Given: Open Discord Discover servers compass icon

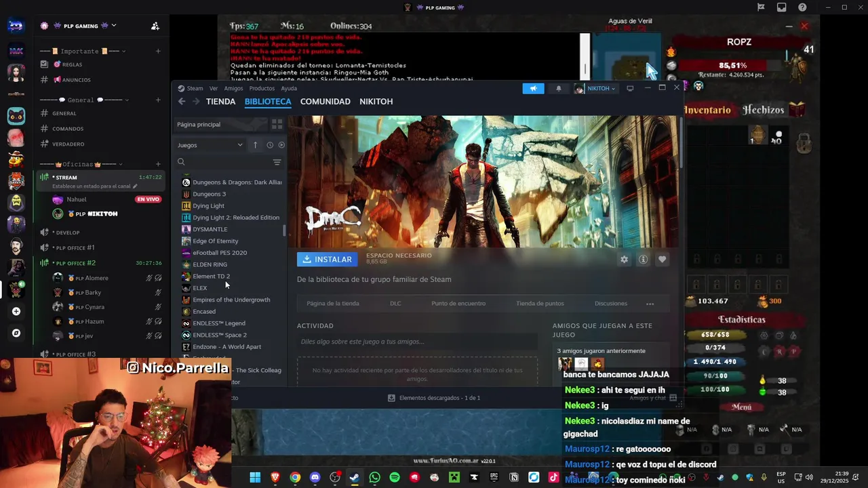Looking at the screenshot, I should [x=16, y=333].
